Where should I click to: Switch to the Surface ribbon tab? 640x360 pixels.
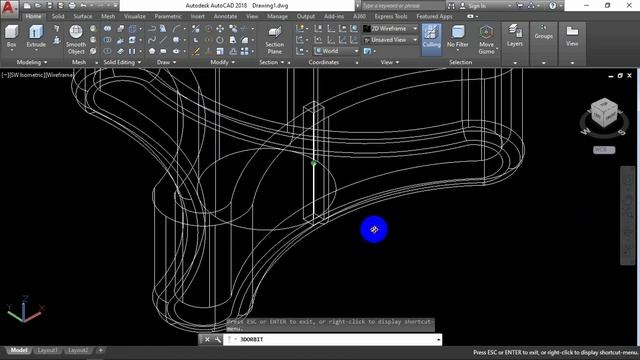click(x=82, y=16)
